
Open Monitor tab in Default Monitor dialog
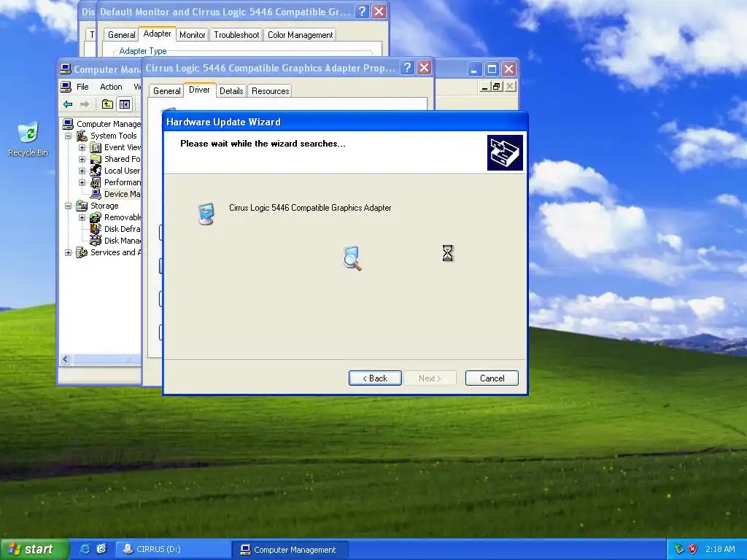[x=192, y=35]
